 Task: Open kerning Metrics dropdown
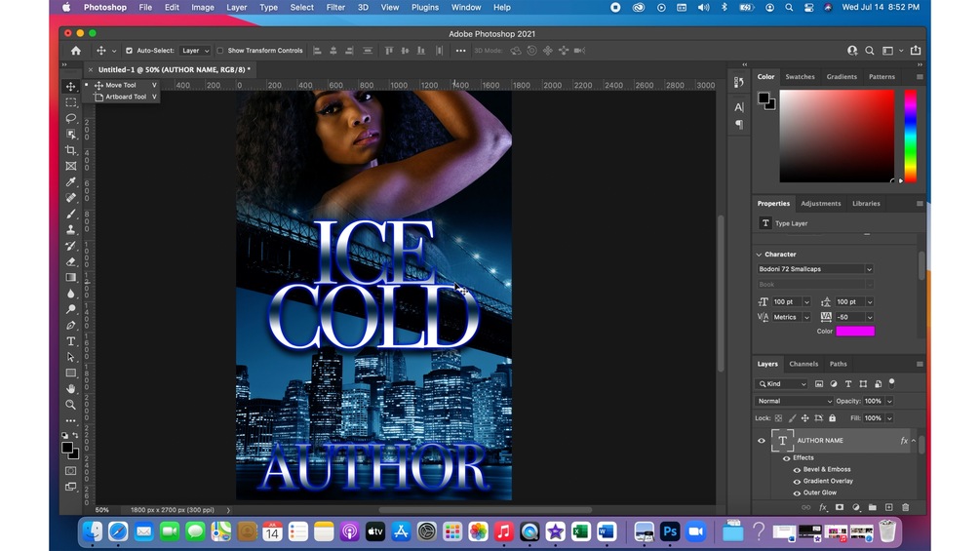pyautogui.click(x=806, y=317)
